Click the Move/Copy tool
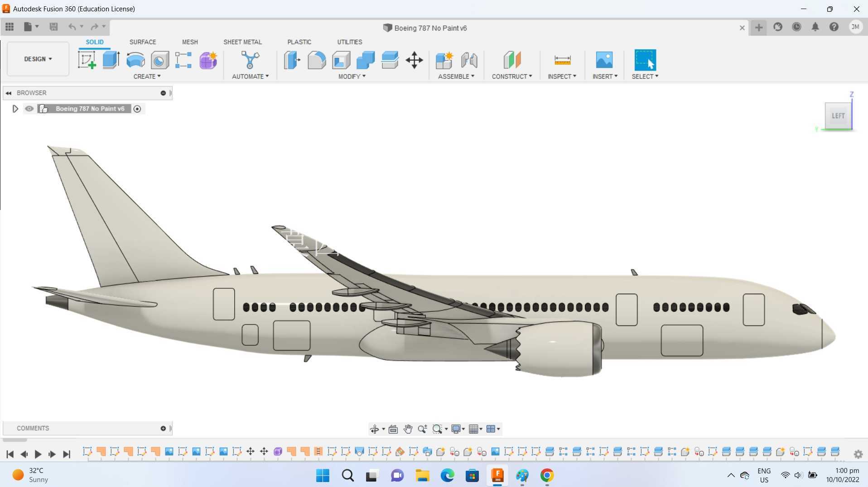The height and width of the screenshot is (487, 868). (x=414, y=60)
